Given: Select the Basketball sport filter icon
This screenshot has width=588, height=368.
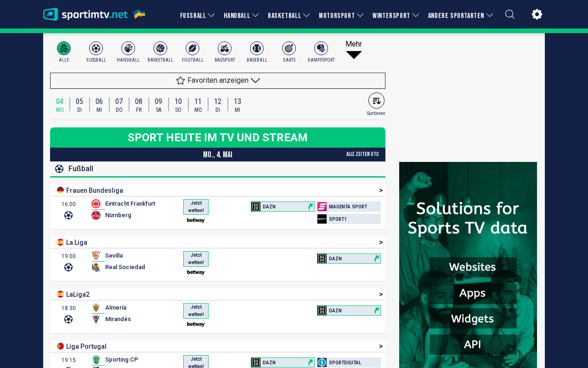Looking at the screenshot, I should pyautogui.click(x=160, y=48).
